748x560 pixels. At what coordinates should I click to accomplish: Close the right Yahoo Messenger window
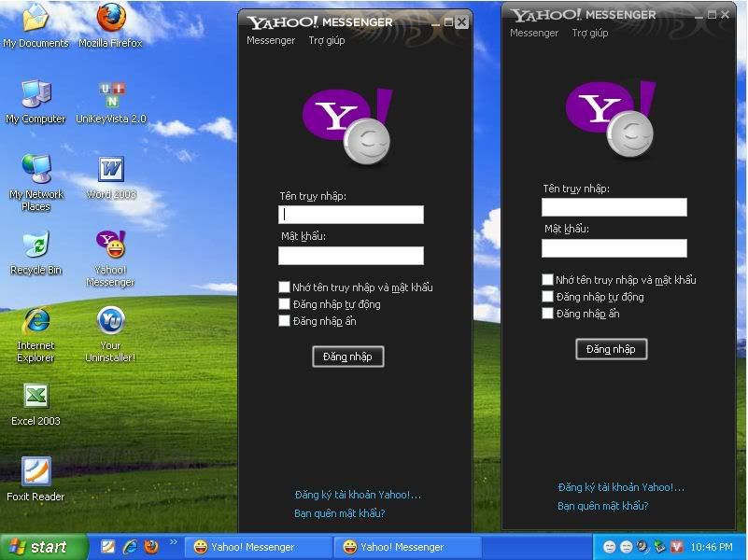[725, 14]
